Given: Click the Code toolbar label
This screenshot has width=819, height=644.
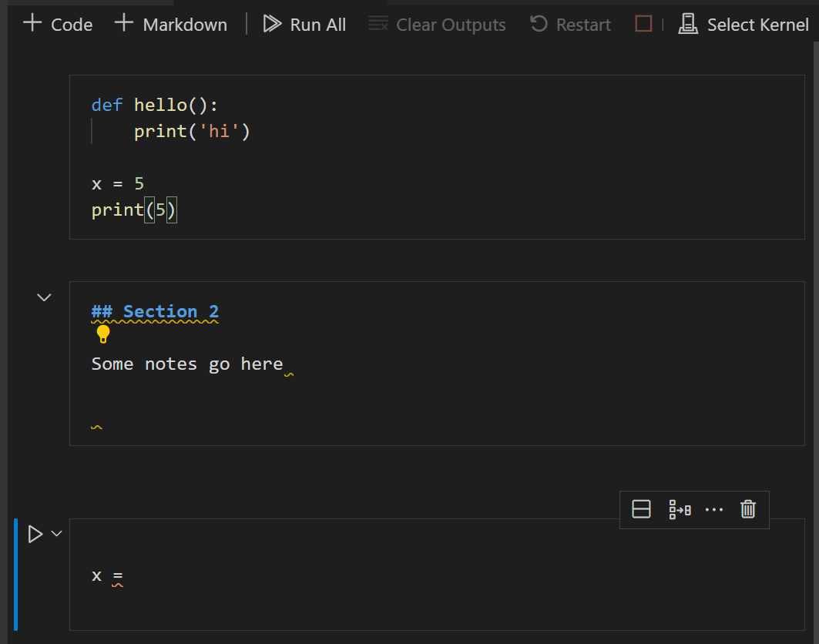Looking at the screenshot, I should 72,25.
